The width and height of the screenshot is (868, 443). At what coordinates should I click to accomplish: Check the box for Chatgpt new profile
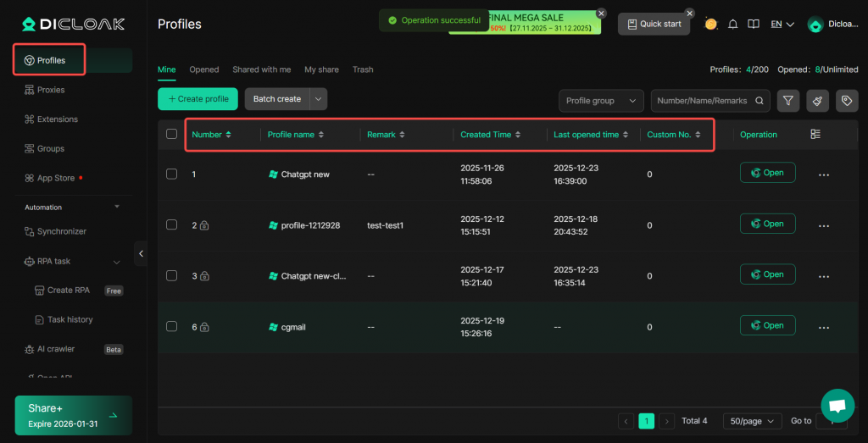pyautogui.click(x=172, y=174)
